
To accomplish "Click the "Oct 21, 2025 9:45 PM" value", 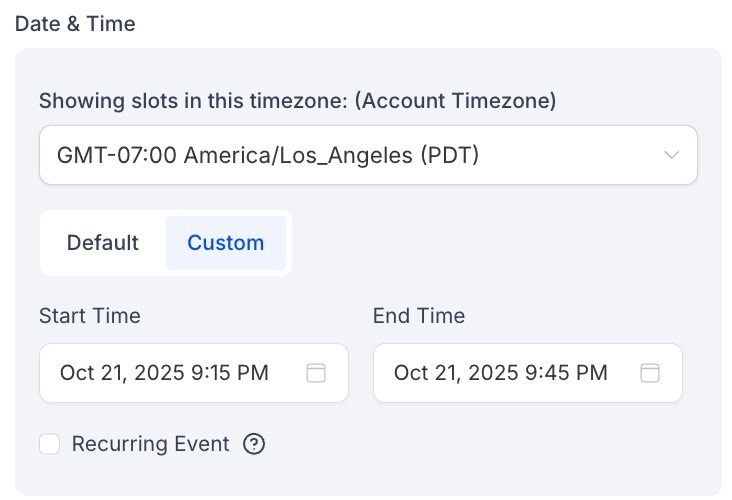I will (x=500, y=373).
